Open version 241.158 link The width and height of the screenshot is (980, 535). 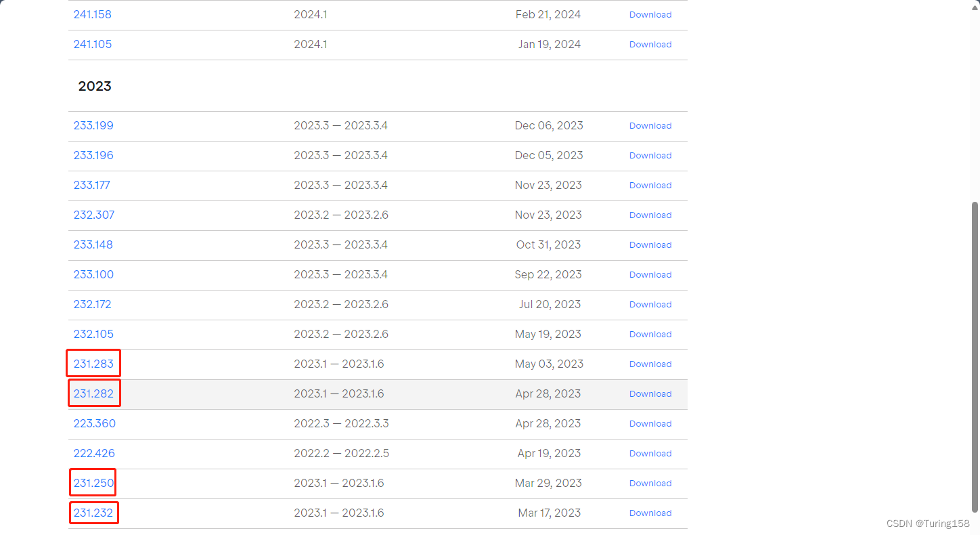point(92,14)
